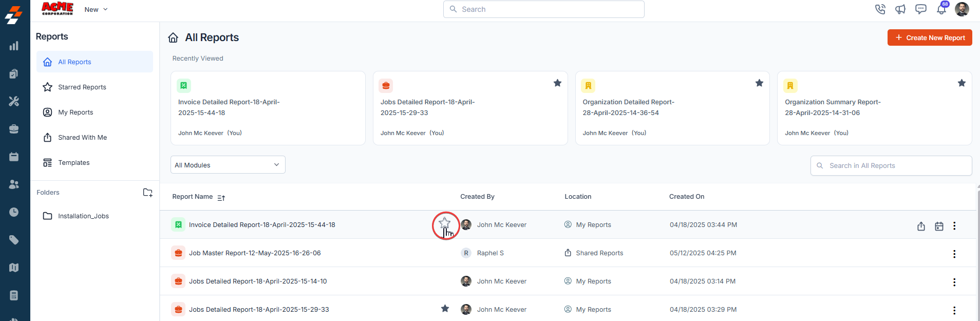Viewport: 980px width, 321px height.
Task: Open Templates section
Action: click(95, 162)
